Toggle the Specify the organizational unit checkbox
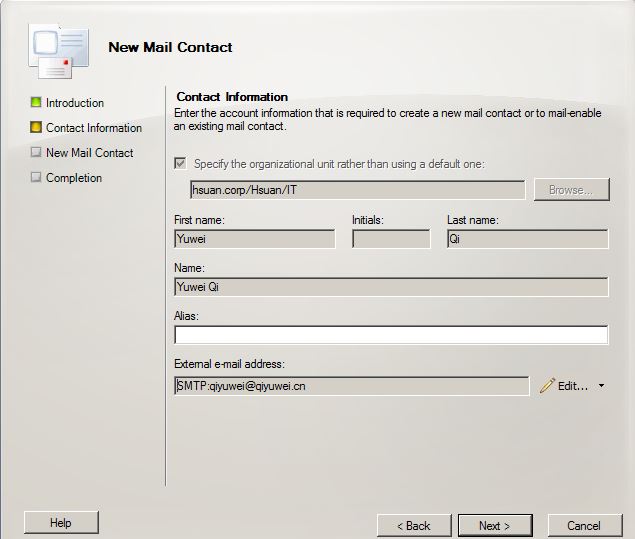The width and height of the screenshot is (635, 539). click(x=180, y=164)
